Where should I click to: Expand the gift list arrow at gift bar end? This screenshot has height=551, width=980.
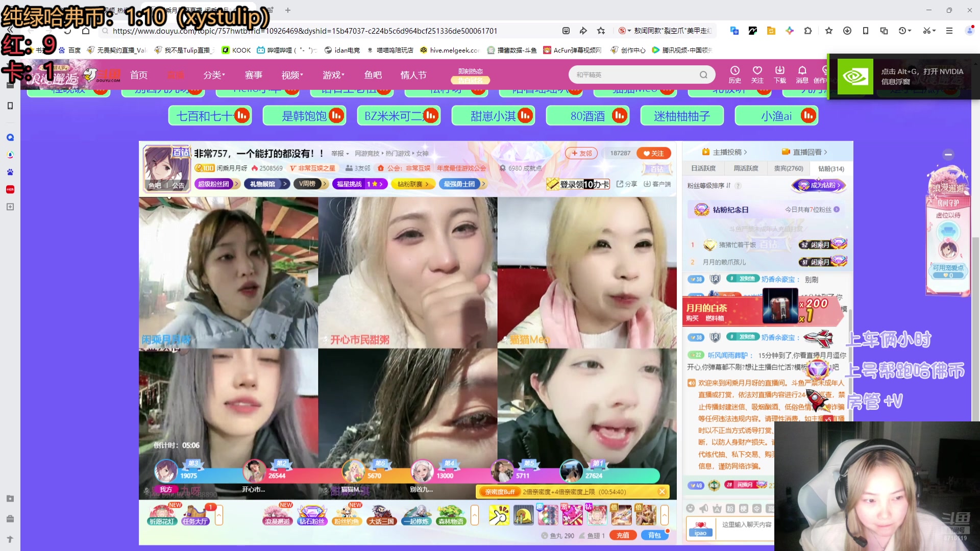point(665,515)
